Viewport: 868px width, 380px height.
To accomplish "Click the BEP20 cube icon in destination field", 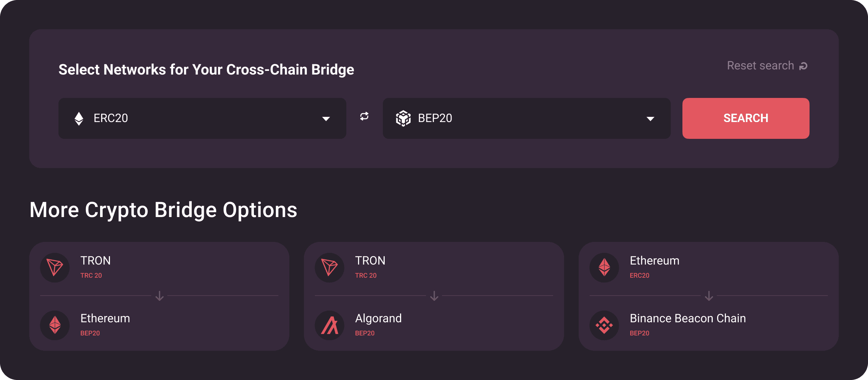I will click(403, 118).
